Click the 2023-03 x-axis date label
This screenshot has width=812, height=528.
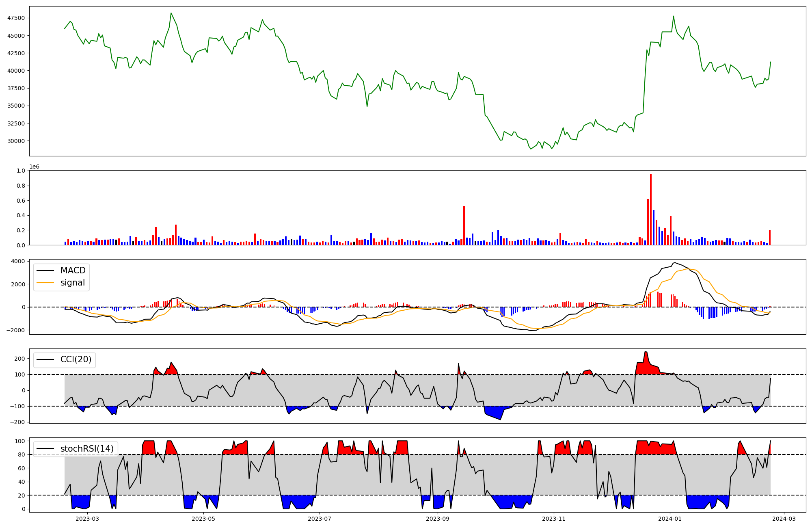click(x=87, y=519)
